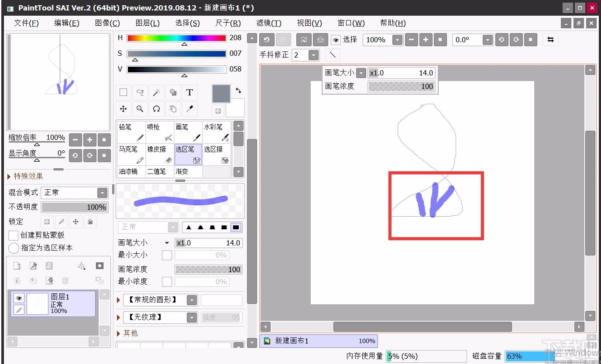Zoom in the navigator with plus button
The image size is (601, 364).
click(89, 140)
